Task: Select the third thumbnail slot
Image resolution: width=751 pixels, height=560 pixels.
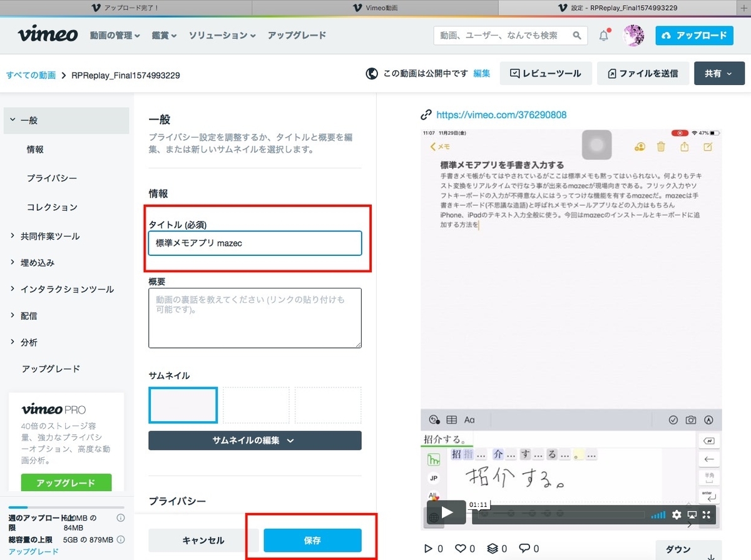Action: 328,405
